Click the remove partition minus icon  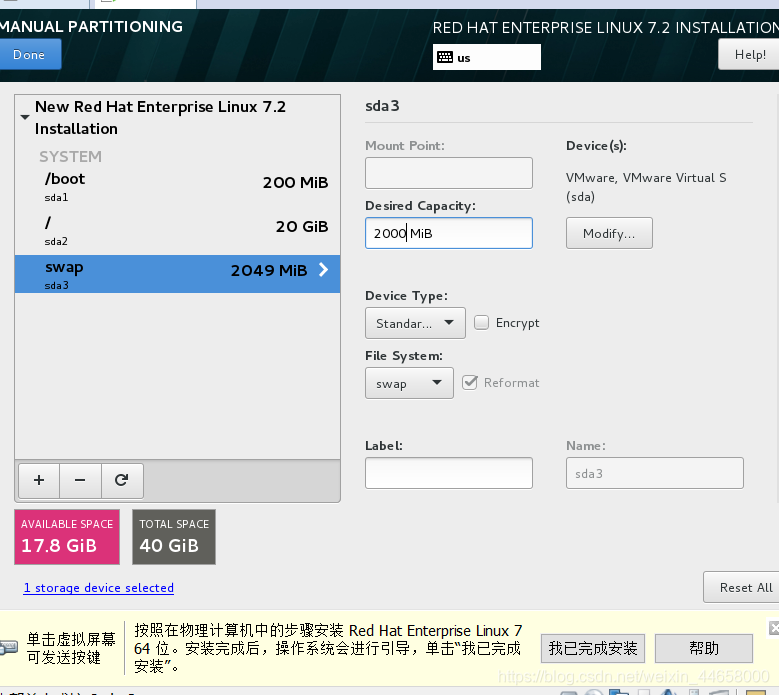[x=80, y=480]
